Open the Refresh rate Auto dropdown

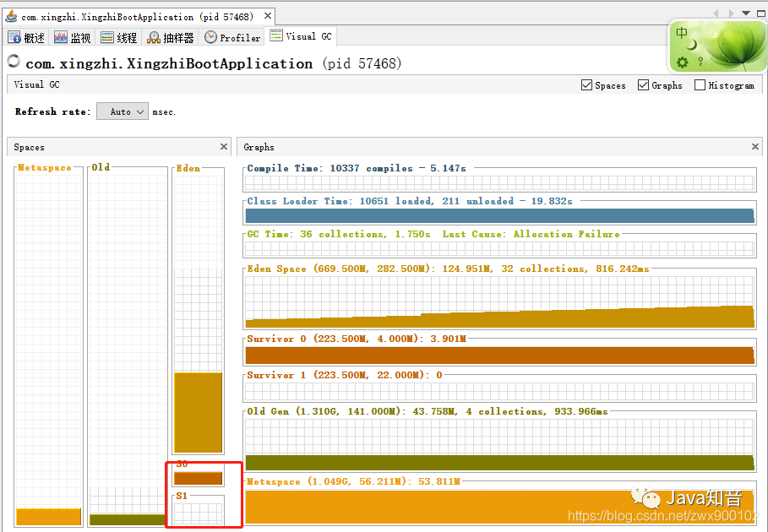(x=123, y=111)
